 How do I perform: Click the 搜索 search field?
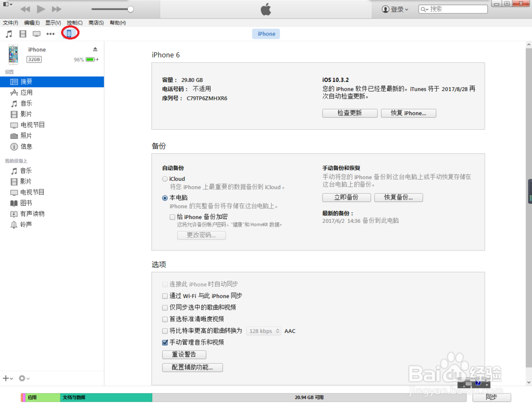[x=453, y=9]
